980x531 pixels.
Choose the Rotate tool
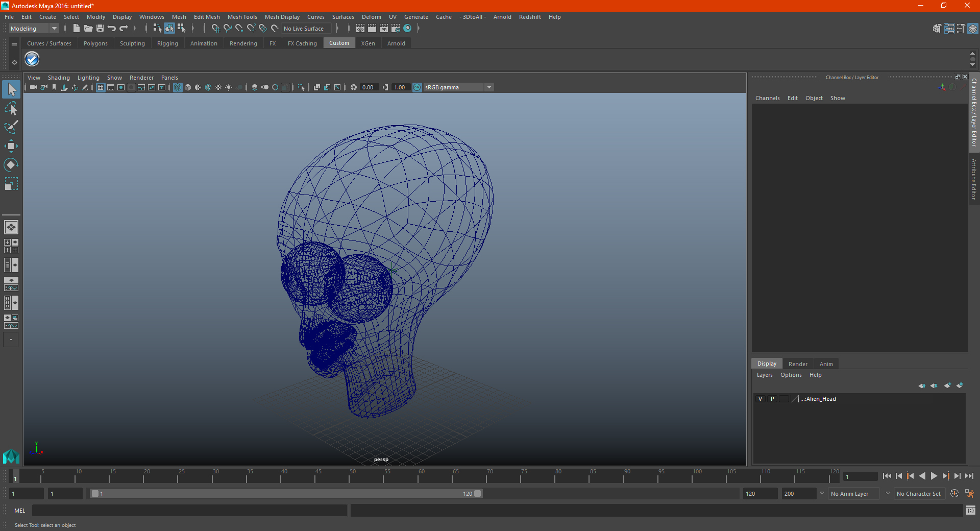tap(11, 164)
